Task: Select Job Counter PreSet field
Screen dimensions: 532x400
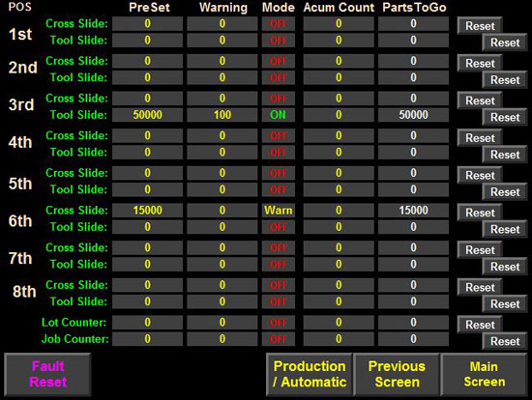Action: click(x=147, y=339)
